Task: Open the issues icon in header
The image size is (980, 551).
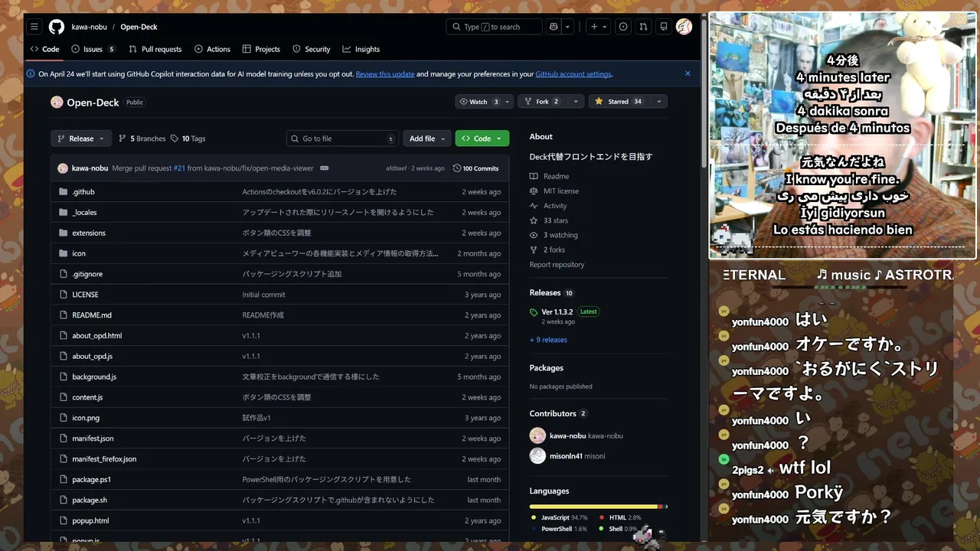Action: (623, 27)
